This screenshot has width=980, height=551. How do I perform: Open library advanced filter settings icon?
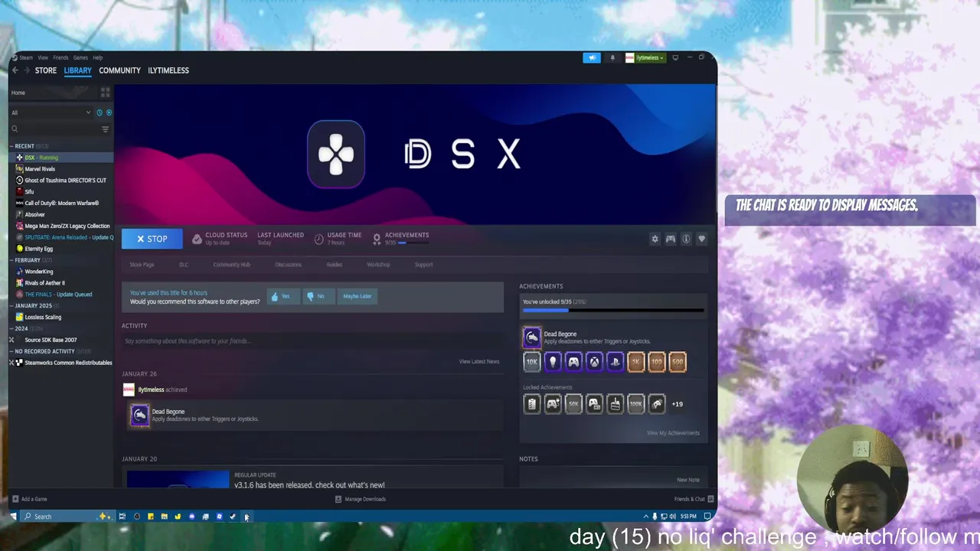click(106, 129)
